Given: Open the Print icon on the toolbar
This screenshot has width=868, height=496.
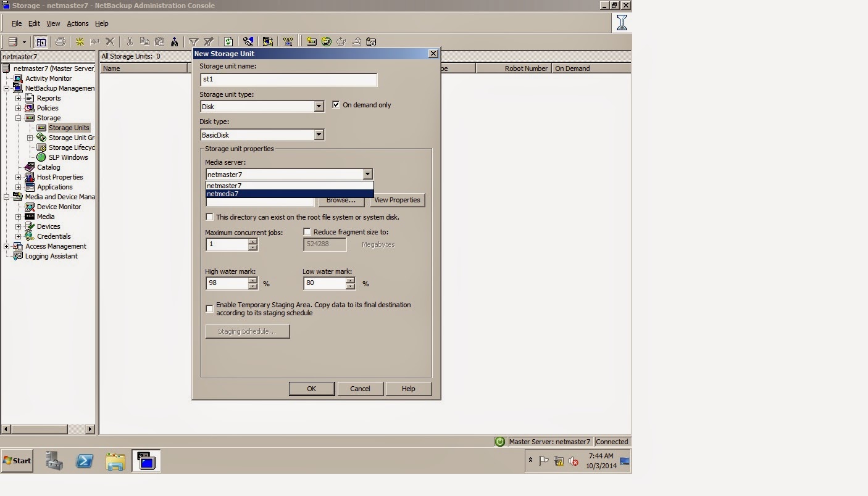Looking at the screenshot, I should [x=61, y=41].
